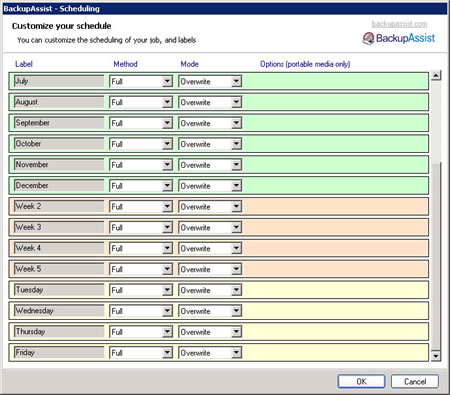Image resolution: width=450 pixels, height=395 pixels.
Task: Edit the Week 4 label field
Action: (59, 248)
